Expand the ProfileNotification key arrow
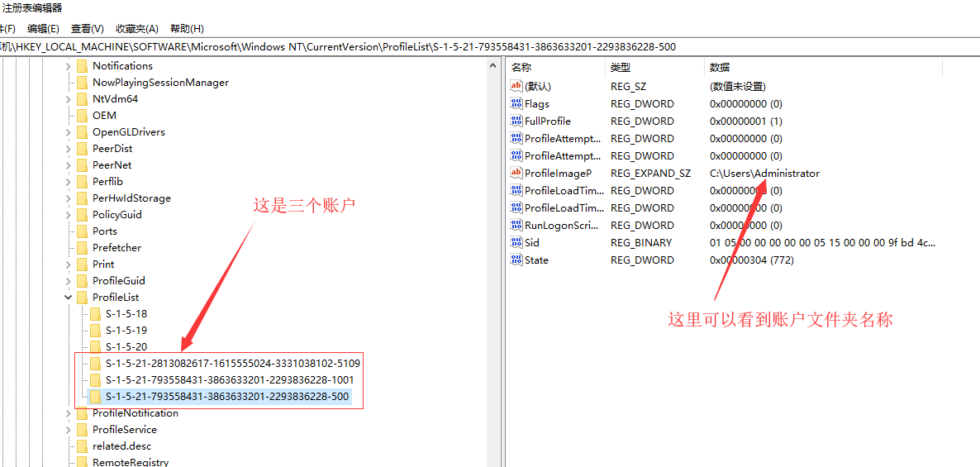Image resolution: width=980 pixels, height=467 pixels. [x=69, y=413]
